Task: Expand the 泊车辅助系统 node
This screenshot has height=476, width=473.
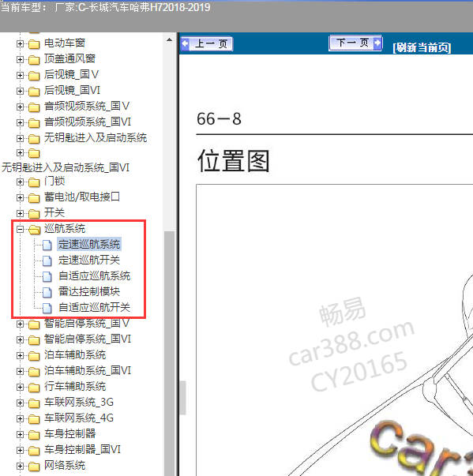Action: click(x=20, y=355)
